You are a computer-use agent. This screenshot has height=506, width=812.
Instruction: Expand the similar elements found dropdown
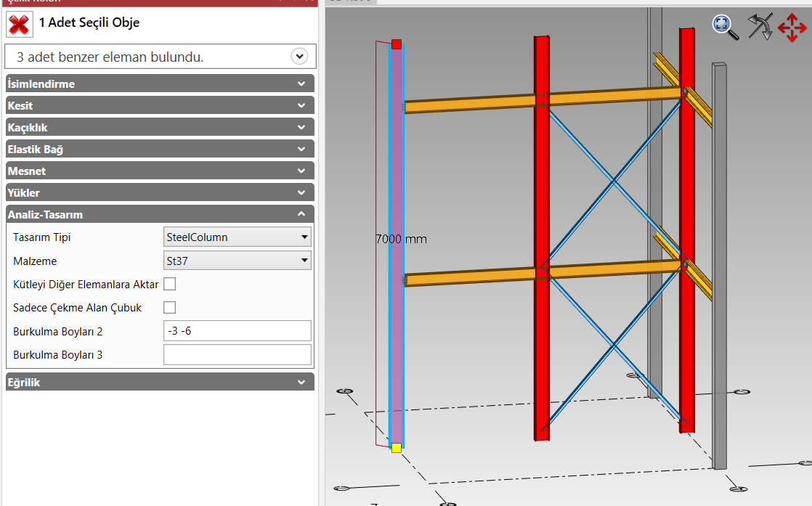299,56
